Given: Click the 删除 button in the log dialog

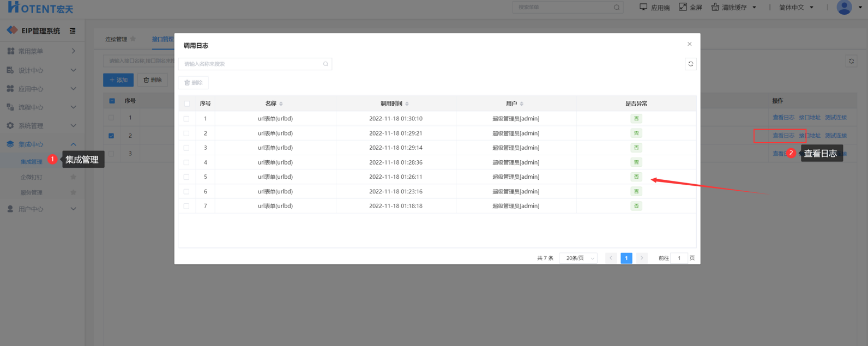Looking at the screenshot, I should 194,83.
